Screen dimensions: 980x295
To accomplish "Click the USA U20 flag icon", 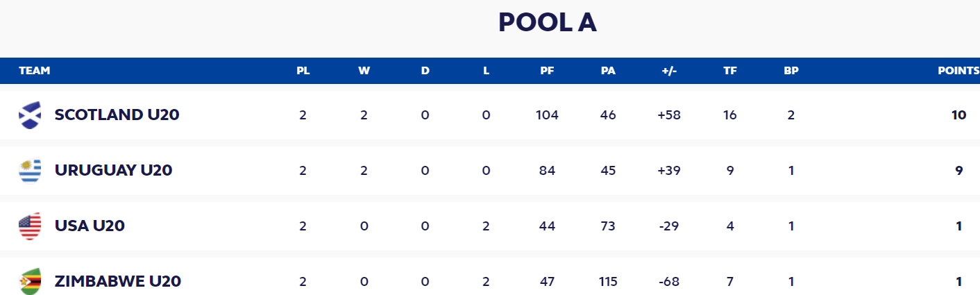I will 30,226.
